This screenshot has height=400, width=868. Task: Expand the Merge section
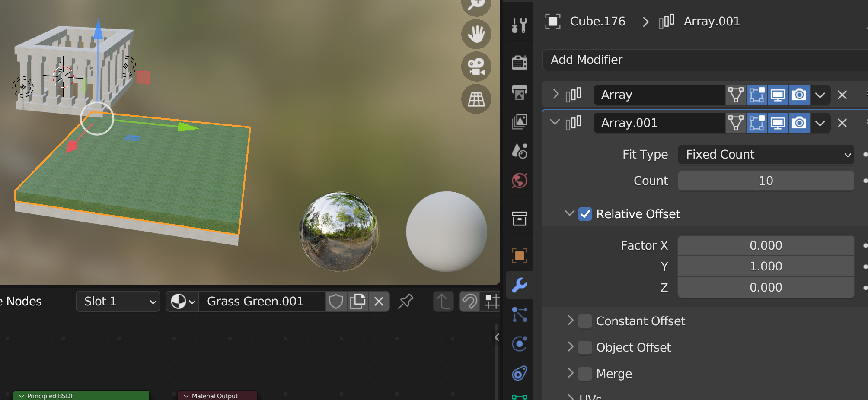pyautogui.click(x=571, y=373)
